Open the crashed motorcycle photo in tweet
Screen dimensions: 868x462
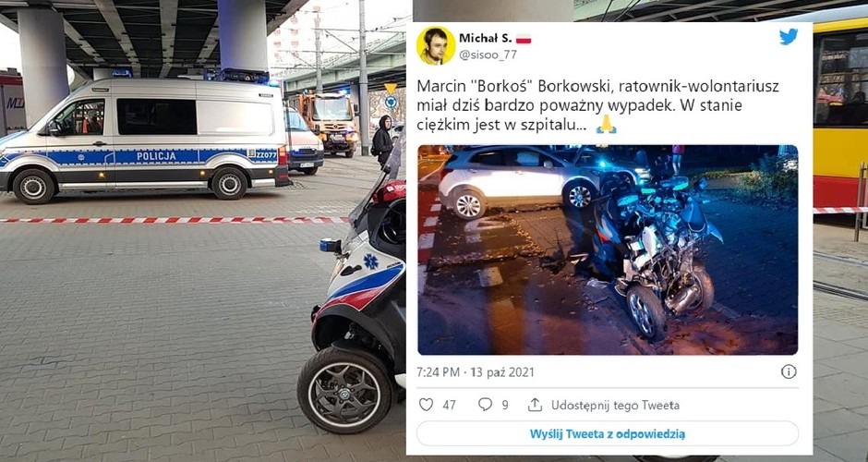click(608, 249)
